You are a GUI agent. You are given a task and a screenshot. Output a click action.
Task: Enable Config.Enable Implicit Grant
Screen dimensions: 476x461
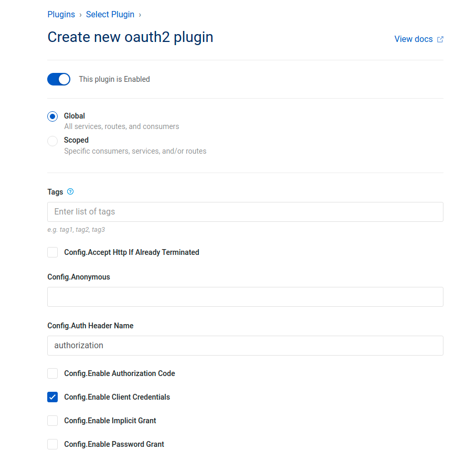[52, 421]
